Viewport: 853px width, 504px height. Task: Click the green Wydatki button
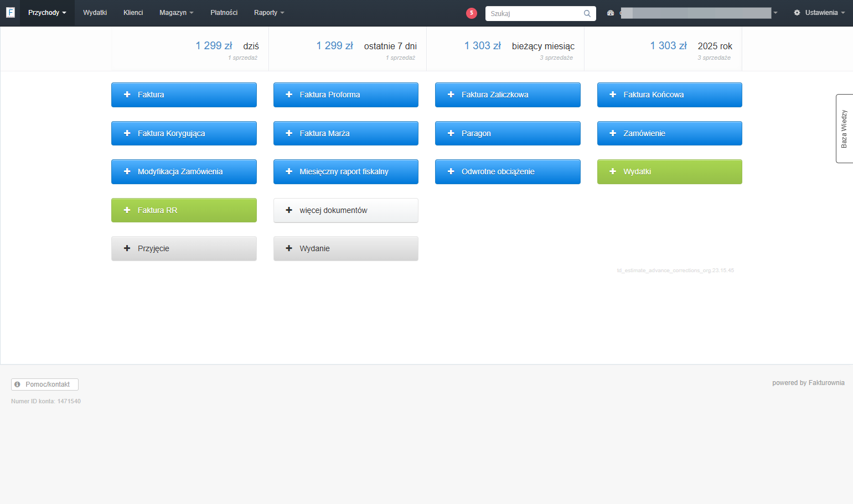point(670,172)
